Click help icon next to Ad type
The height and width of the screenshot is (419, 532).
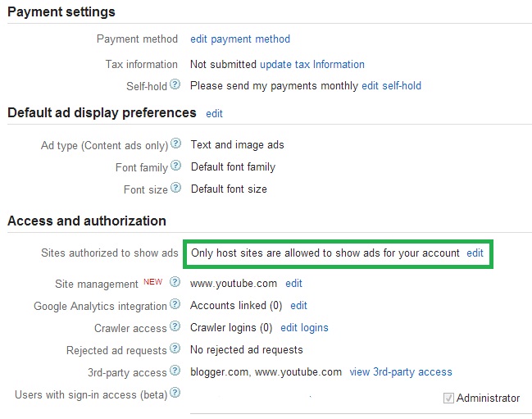tap(175, 144)
